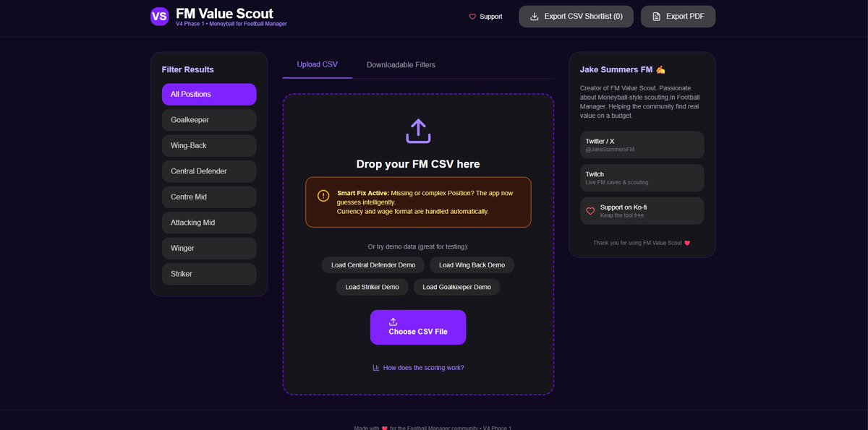Click the bar chart icon beside scoring link

click(376, 368)
